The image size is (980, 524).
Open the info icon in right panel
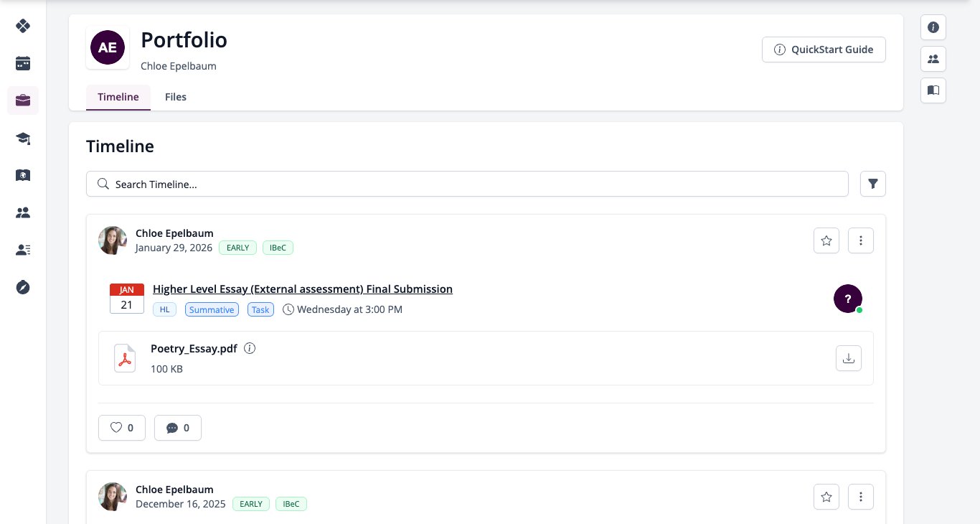(x=933, y=27)
